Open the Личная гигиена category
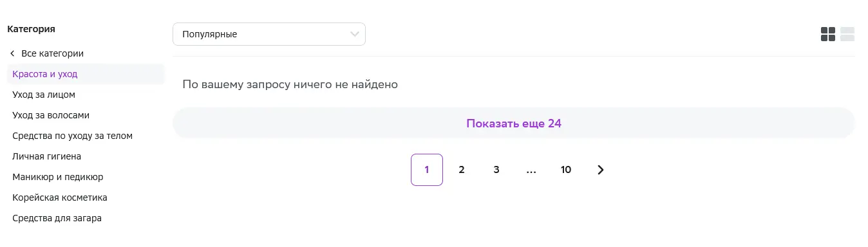Screen dimensions: 868x247 46,156
